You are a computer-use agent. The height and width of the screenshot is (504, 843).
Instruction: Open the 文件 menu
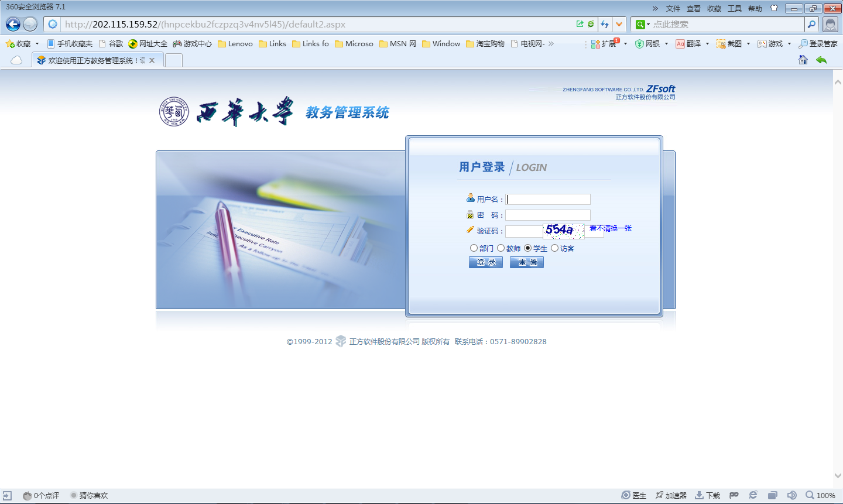(x=673, y=8)
